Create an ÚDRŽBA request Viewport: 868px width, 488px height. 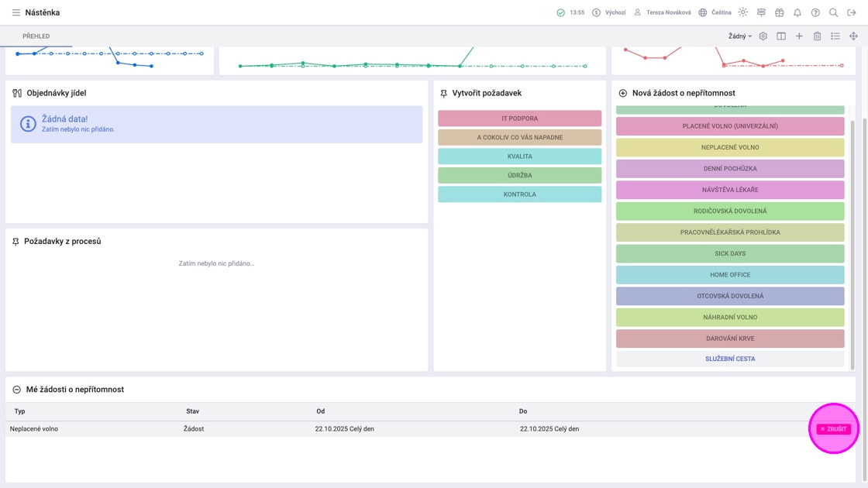click(519, 175)
